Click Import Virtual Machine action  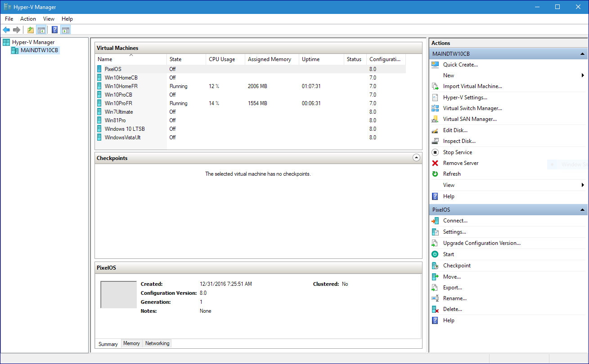coord(472,86)
